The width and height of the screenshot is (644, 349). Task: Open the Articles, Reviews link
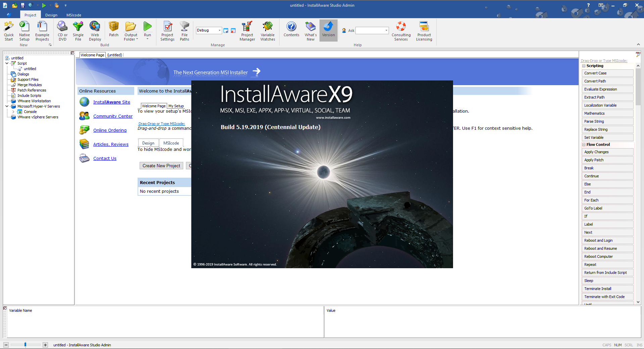(x=111, y=144)
